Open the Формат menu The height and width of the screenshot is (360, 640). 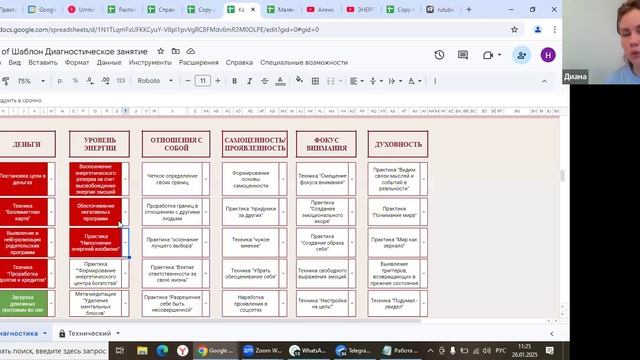77,62
